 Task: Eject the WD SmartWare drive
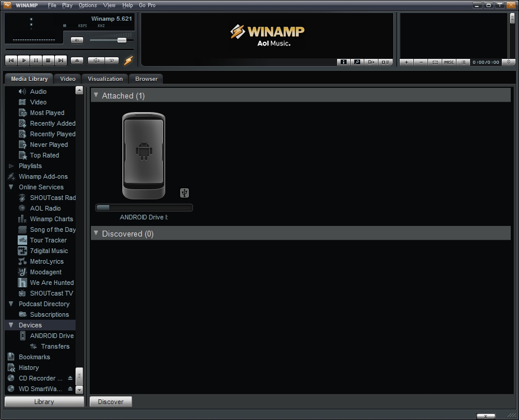(x=70, y=389)
